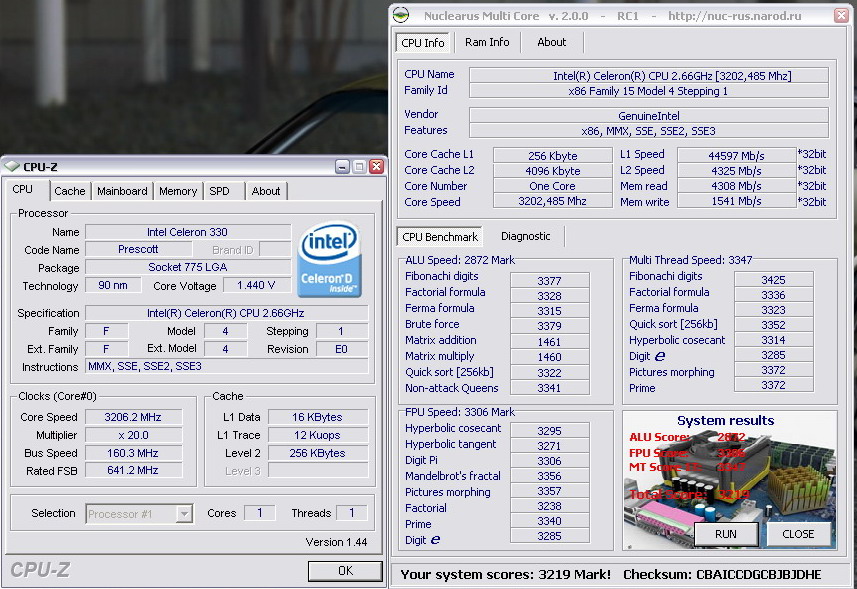Click the Mandelbrot's fractal score 3356
Screen dimensions: 857x589
[549, 476]
